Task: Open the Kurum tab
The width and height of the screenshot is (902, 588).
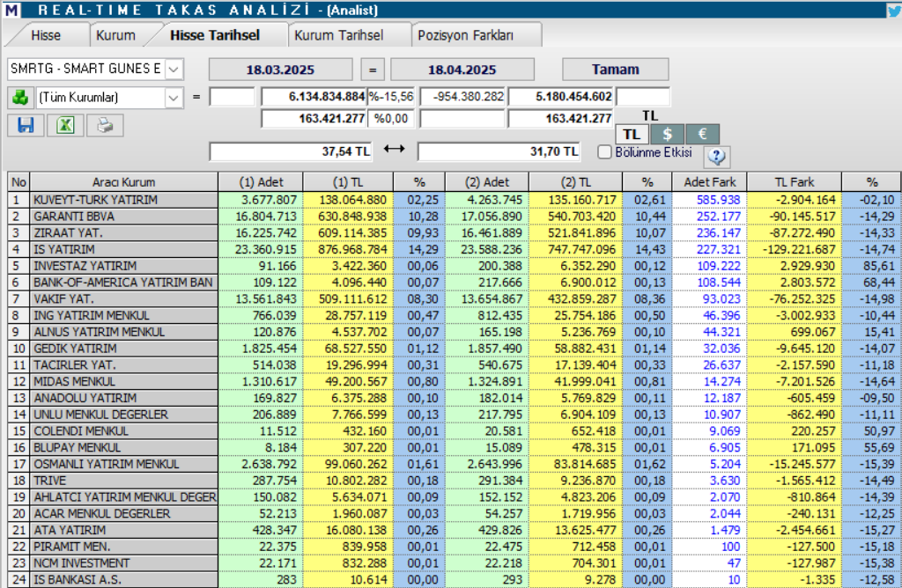Action: [115, 35]
